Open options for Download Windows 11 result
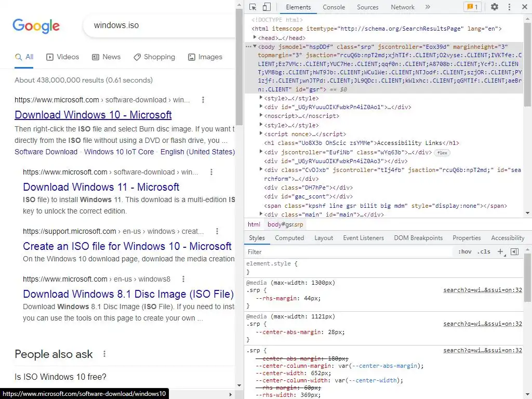 point(211,172)
